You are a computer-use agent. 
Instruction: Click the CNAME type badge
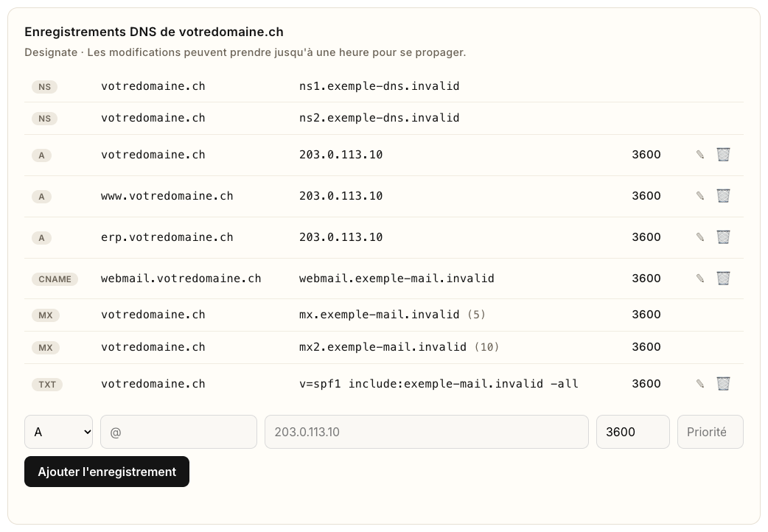pos(55,279)
